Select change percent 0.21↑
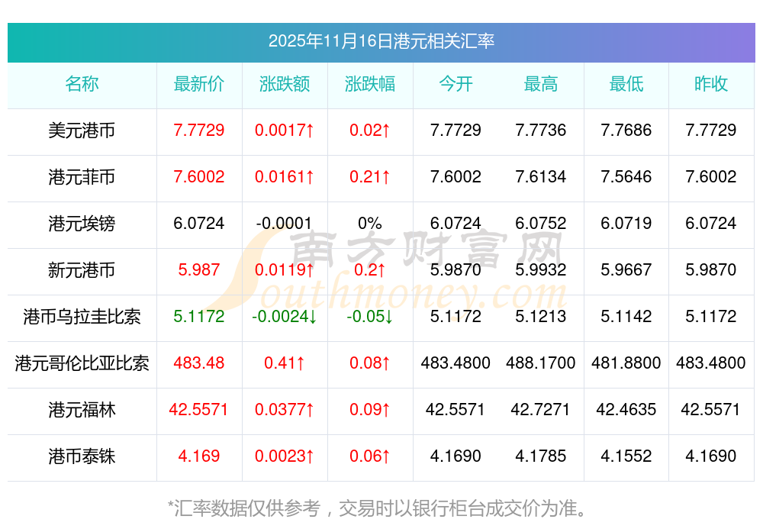 click(x=370, y=176)
